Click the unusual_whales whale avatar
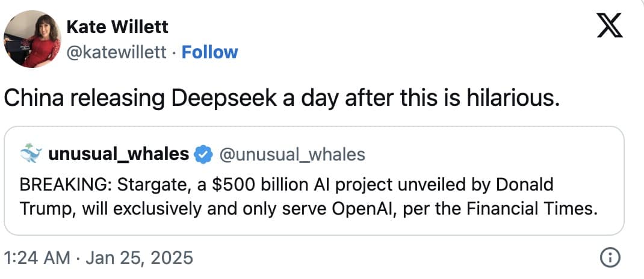 (x=31, y=155)
